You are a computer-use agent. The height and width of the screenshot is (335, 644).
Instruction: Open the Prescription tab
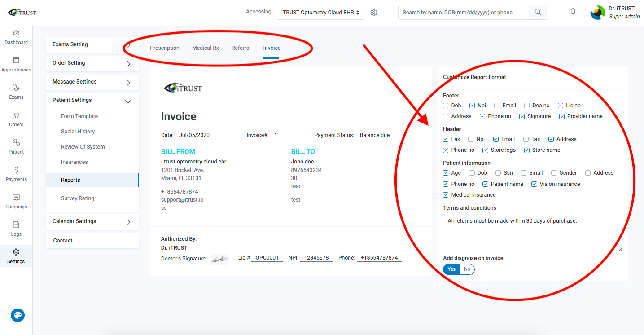click(165, 48)
